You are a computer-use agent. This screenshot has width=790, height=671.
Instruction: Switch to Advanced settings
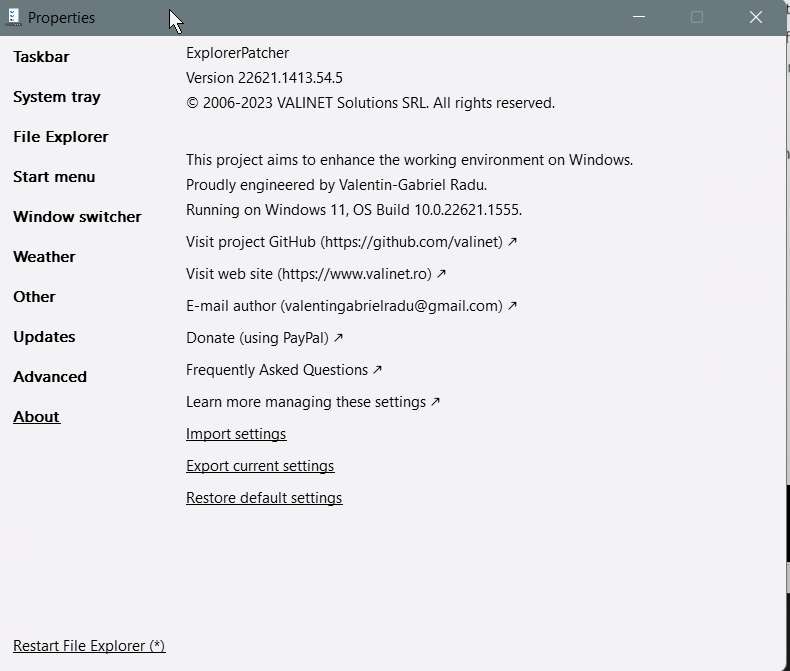point(50,377)
